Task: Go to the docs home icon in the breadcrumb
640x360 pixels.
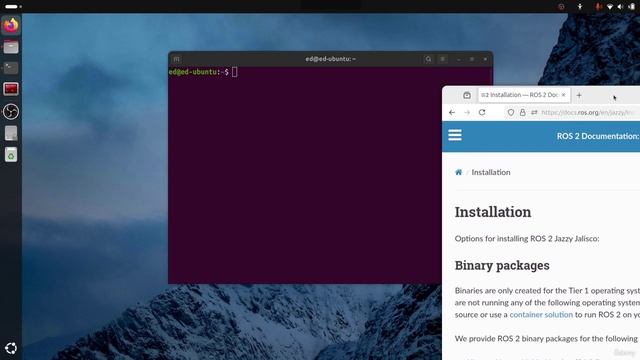Action: (458, 172)
